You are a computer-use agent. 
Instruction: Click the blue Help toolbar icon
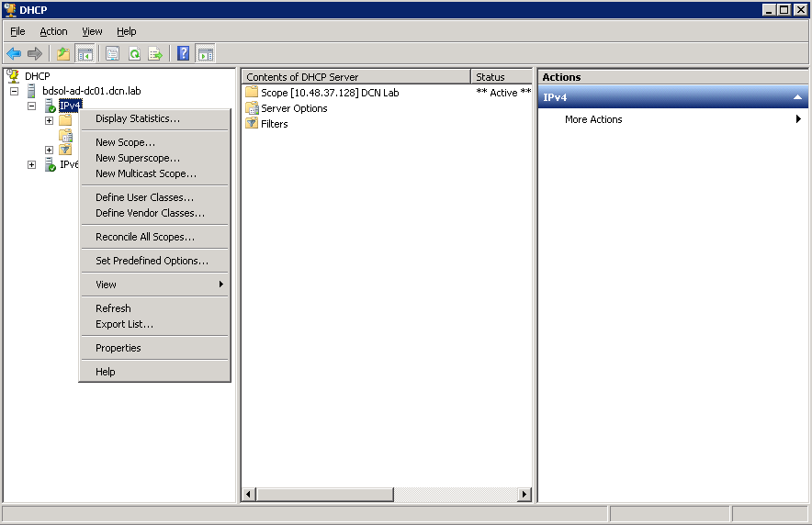coord(184,53)
